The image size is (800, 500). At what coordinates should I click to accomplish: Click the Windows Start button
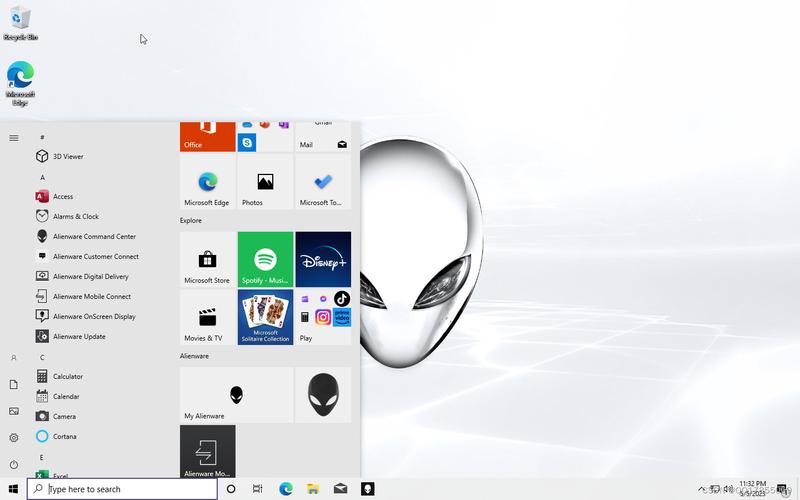point(13,489)
